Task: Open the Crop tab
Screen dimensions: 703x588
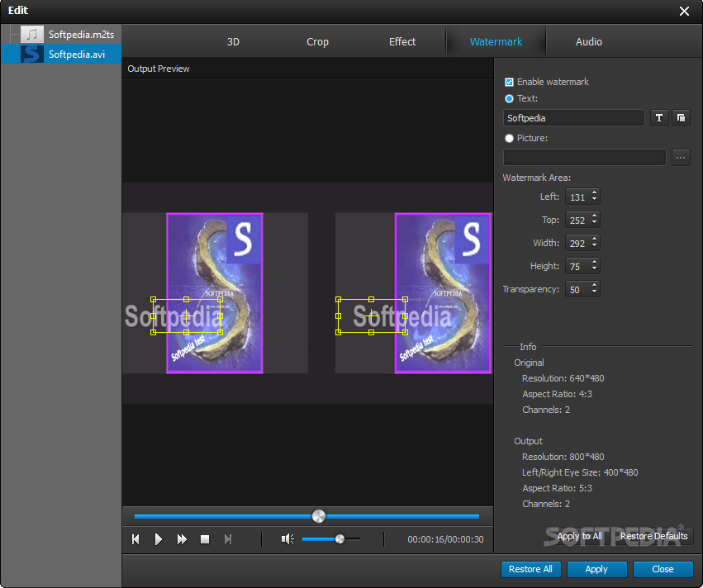Action: pyautogui.click(x=317, y=41)
